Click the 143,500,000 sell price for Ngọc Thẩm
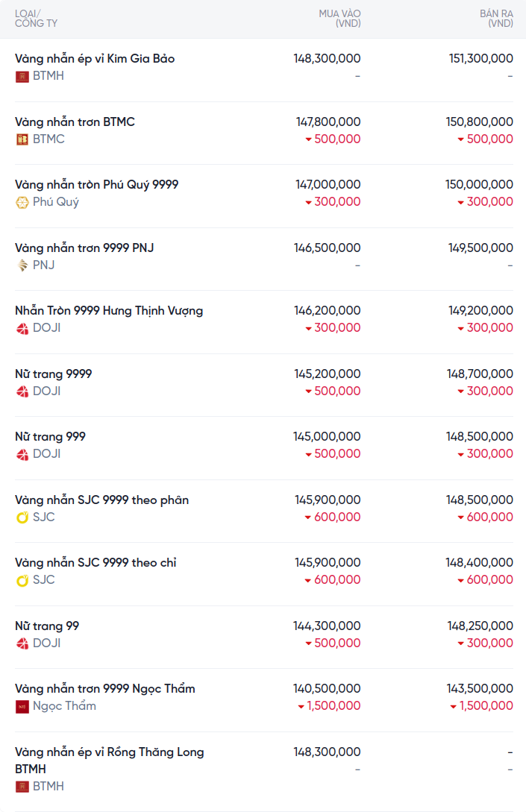The height and width of the screenshot is (812, 526). pos(480,689)
